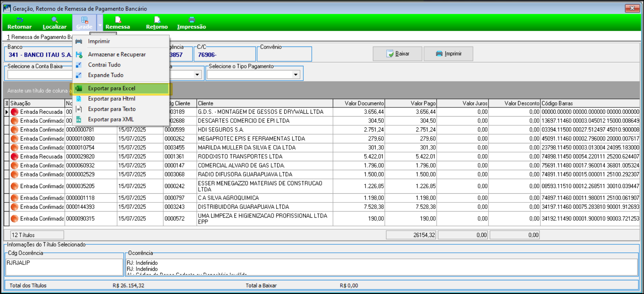Select Armazenar e Recuperar menu entry
Viewport: 644px width, 294px height.
121,54
